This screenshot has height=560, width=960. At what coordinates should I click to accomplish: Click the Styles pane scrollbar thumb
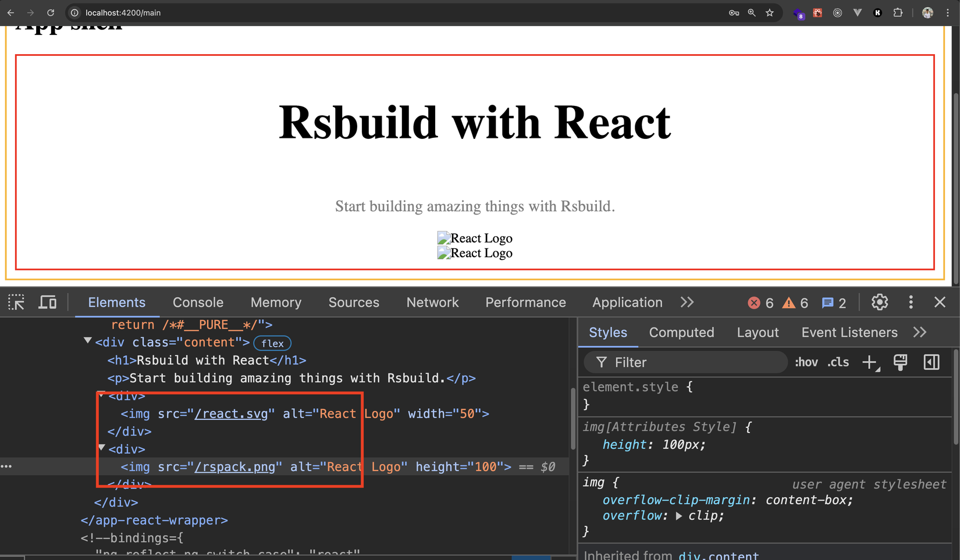pyautogui.click(x=956, y=397)
